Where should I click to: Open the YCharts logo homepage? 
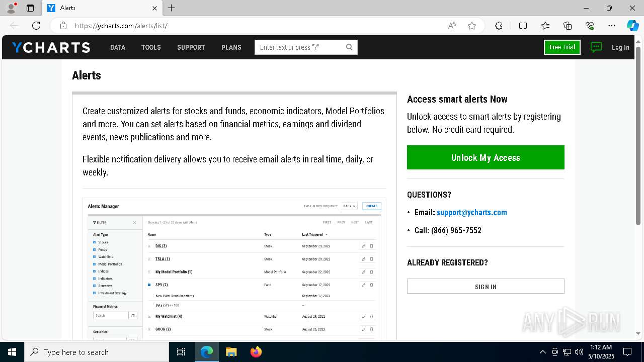tap(51, 47)
